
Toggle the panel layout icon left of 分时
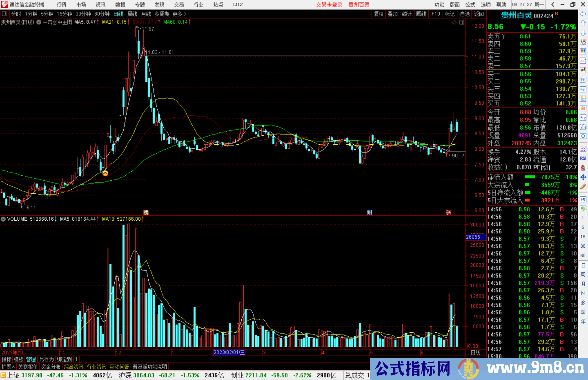point(4,14)
